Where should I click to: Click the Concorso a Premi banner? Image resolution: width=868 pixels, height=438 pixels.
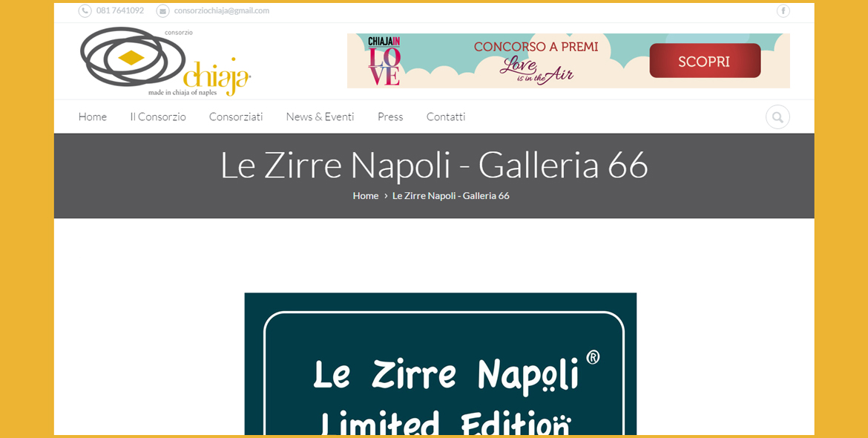(x=568, y=61)
